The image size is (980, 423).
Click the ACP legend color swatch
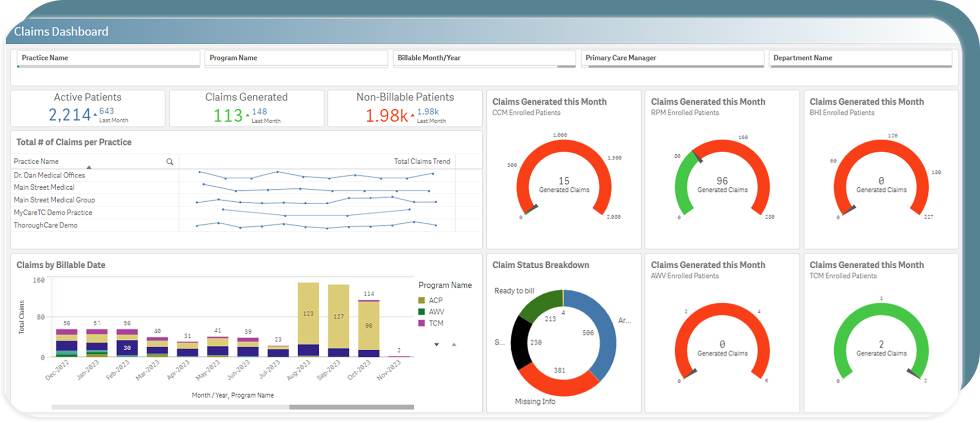point(421,300)
